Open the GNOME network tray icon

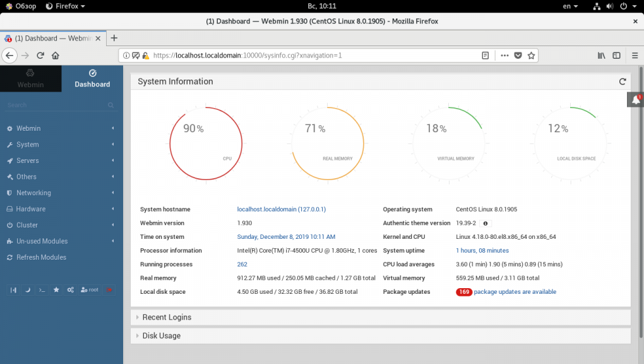[597, 6]
